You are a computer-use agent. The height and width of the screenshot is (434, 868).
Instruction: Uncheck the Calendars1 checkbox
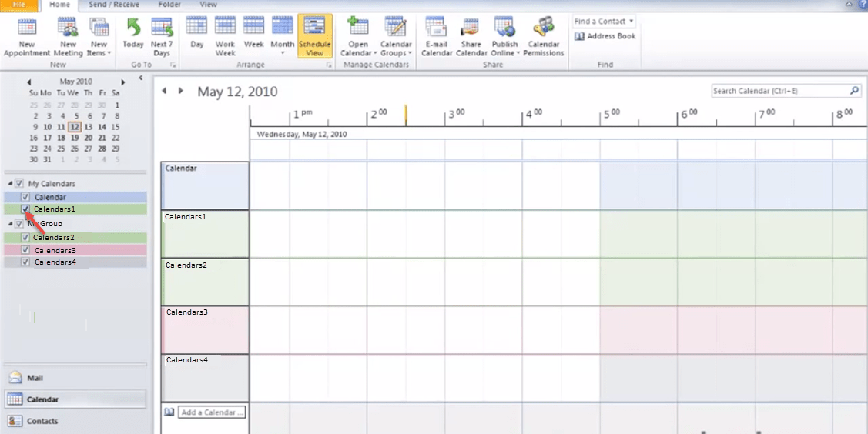tap(25, 209)
